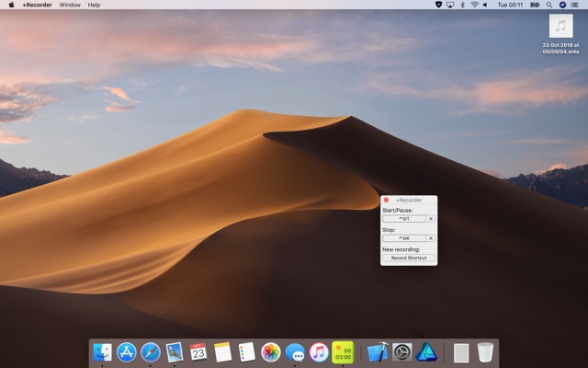Viewport: 588px width, 368px height.
Task: Clear the Start/Pause shortcut
Action: 431,219
